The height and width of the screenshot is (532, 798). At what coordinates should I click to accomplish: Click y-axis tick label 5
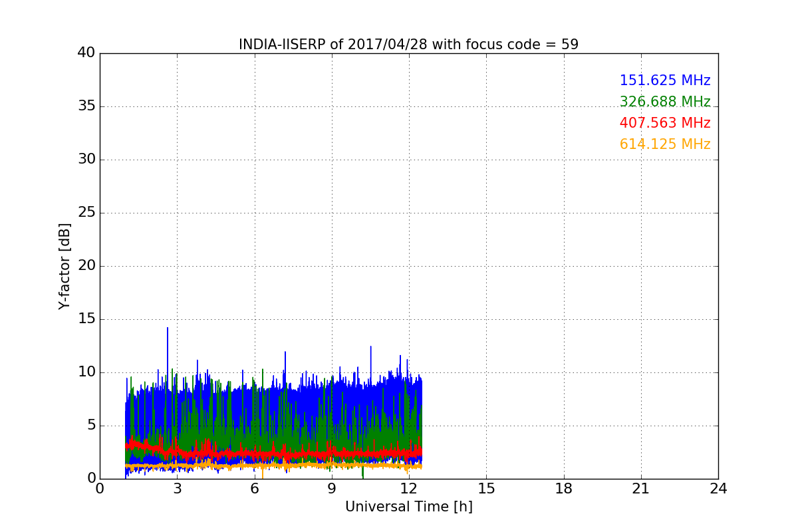click(x=90, y=426)
